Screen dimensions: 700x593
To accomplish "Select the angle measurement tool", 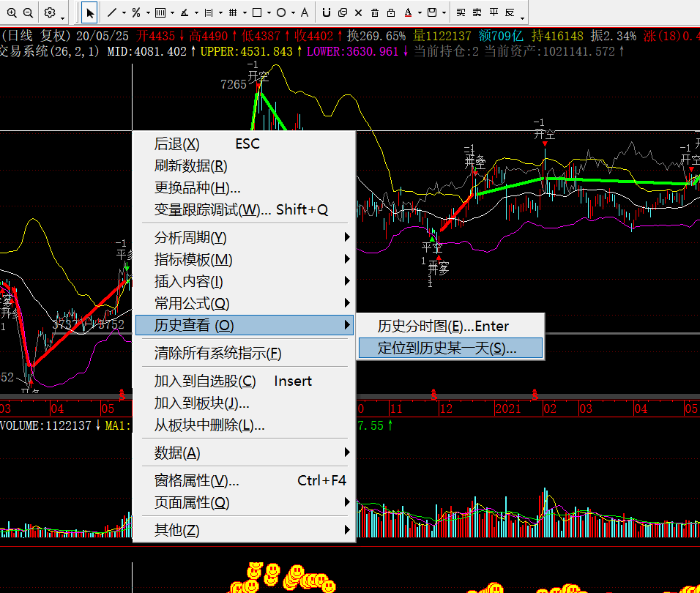I will coord(185,12).
